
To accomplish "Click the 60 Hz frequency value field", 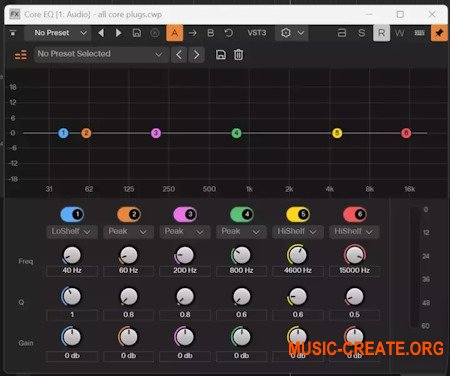I will [129, 271].
